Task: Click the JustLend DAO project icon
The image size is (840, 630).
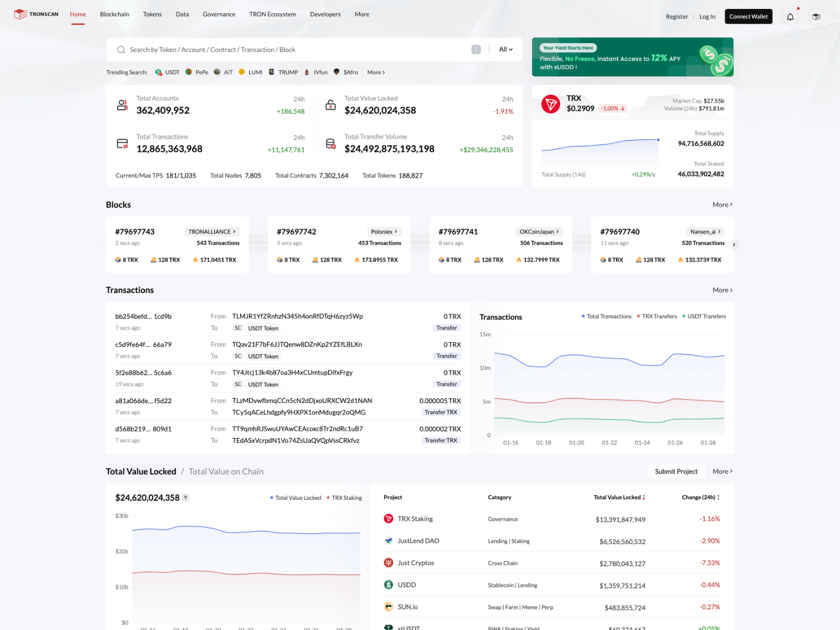Action: (x=388, y=541)
